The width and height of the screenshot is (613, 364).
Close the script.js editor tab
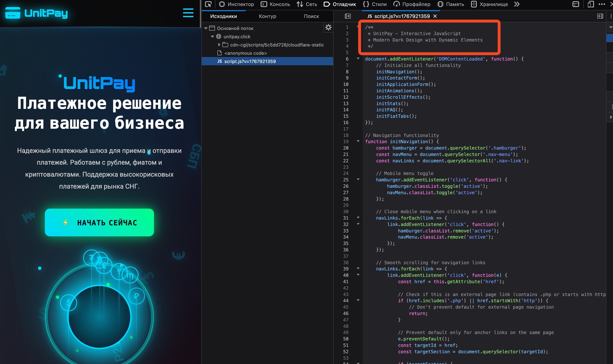tap(435, 16)
